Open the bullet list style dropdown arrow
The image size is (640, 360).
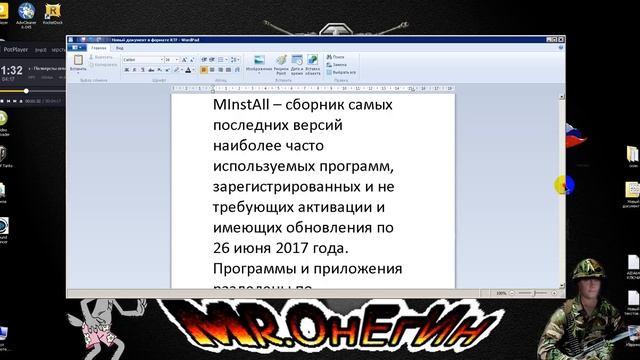pos(226,60)
